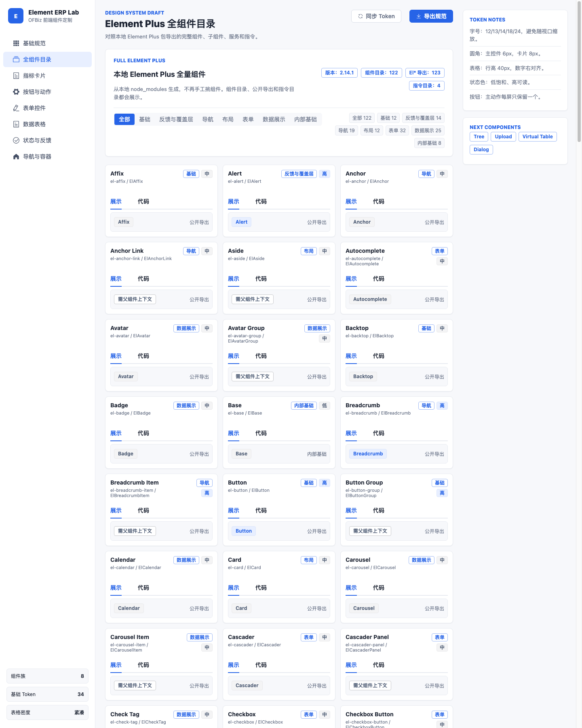Open 代码 tab on the Card card
This screenshot has width=582, height=728.
[261, 588]
